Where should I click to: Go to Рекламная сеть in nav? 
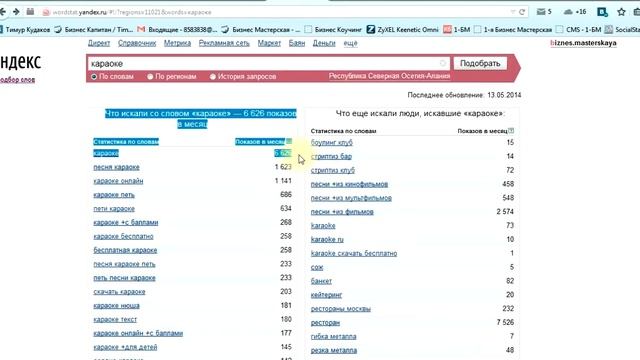pyautogui.click(x=224, y=43)
